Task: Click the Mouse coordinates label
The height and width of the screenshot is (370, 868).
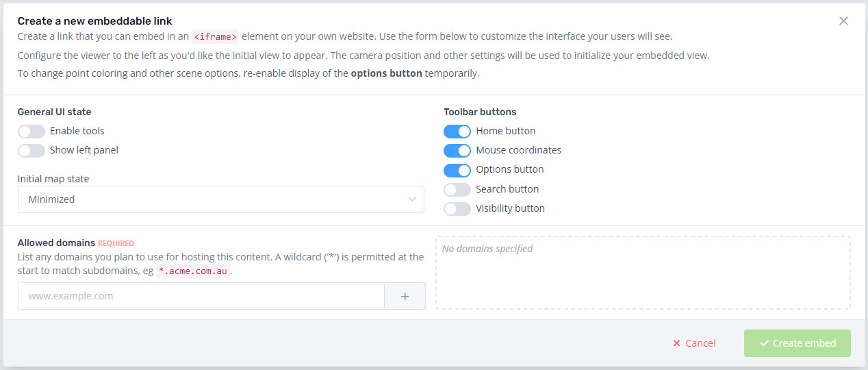Action: (x=519, y=150)
